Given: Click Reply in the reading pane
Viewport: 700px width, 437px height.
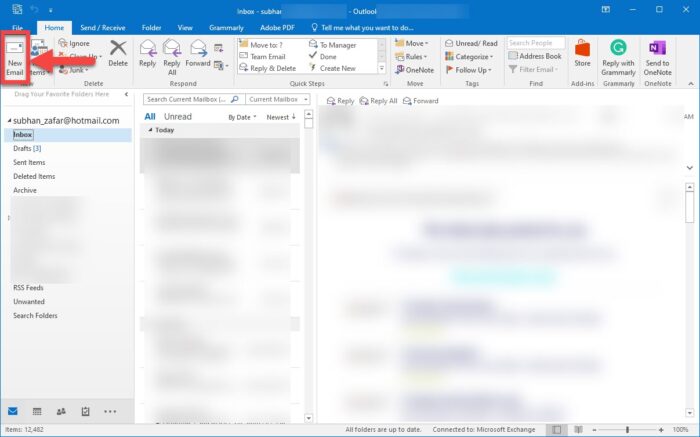Looking at the screenshot, I should click(340, 101).
